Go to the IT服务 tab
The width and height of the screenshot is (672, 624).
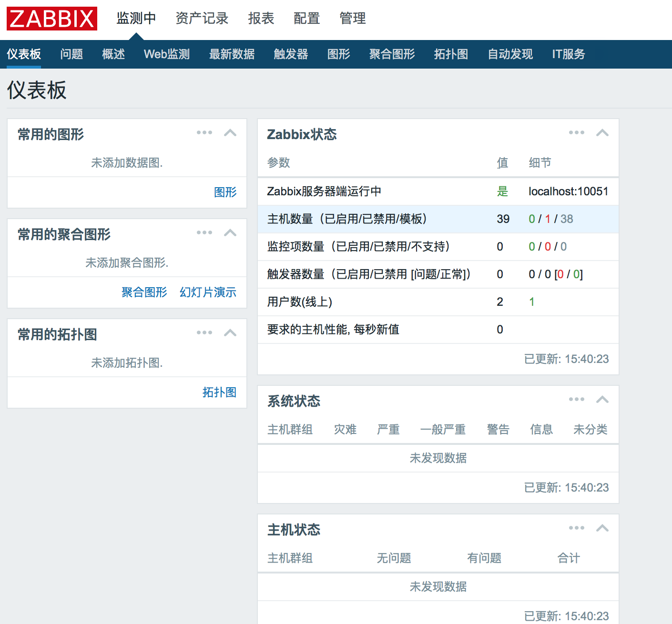(569, 54)
